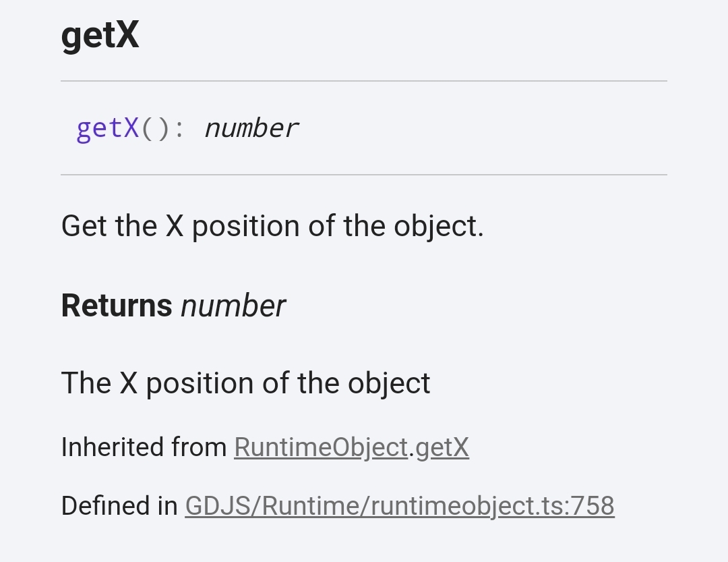Open the runtimeobject.ts:758 source link

coord(400,506)
